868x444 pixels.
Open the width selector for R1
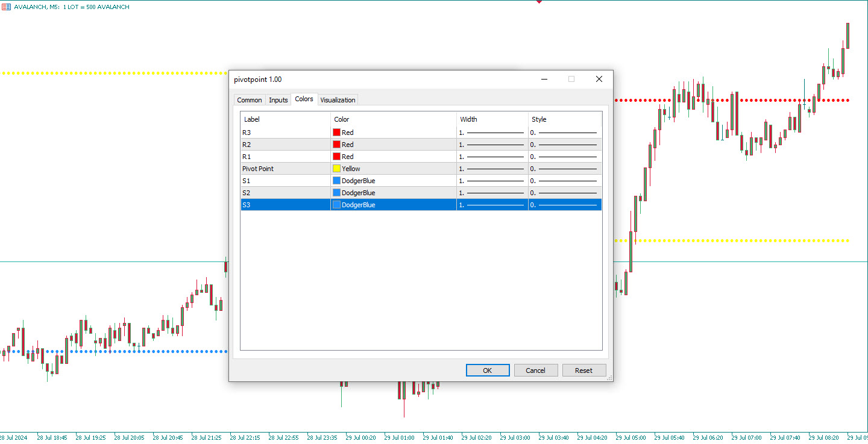tap(492, 157)
